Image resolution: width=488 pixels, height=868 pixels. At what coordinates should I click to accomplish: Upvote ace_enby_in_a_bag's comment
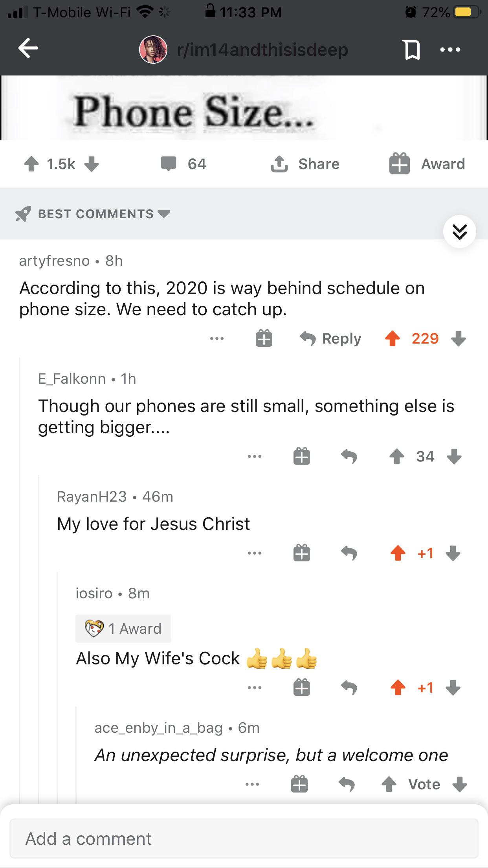click(x=389, y=784)
